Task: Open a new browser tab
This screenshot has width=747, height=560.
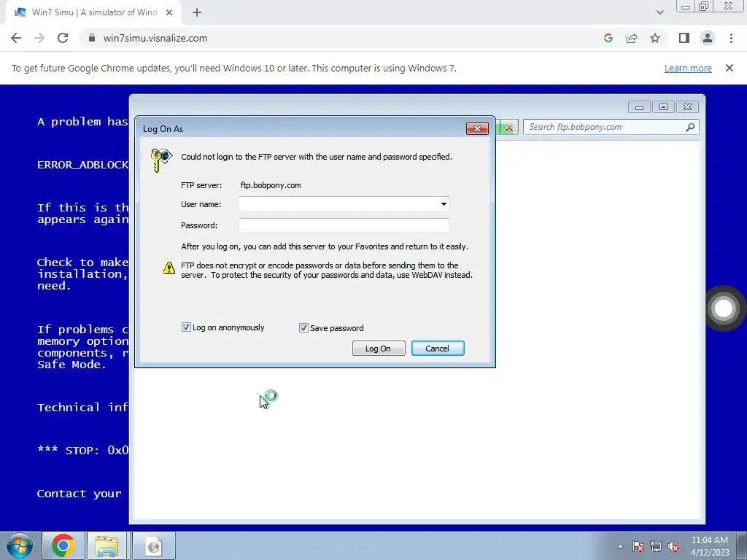Action: pyautogui.click(x=197, y=12)
